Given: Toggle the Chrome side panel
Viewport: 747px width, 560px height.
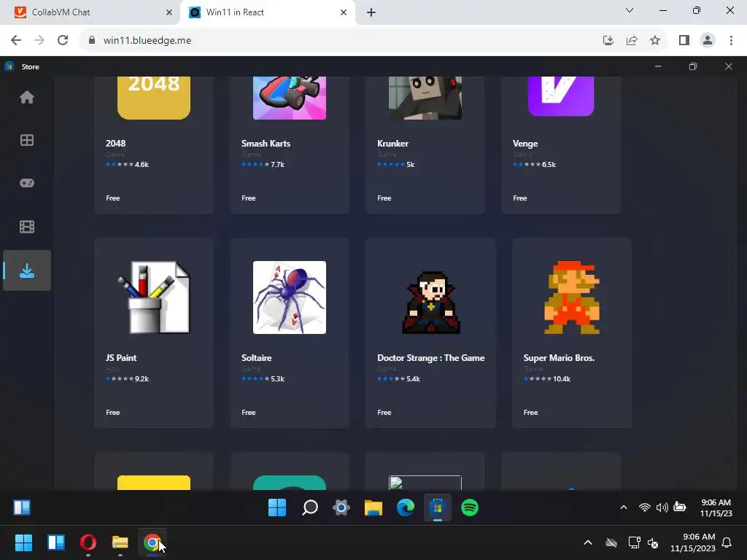Looking at the screenshot, I should click(684, 40).
